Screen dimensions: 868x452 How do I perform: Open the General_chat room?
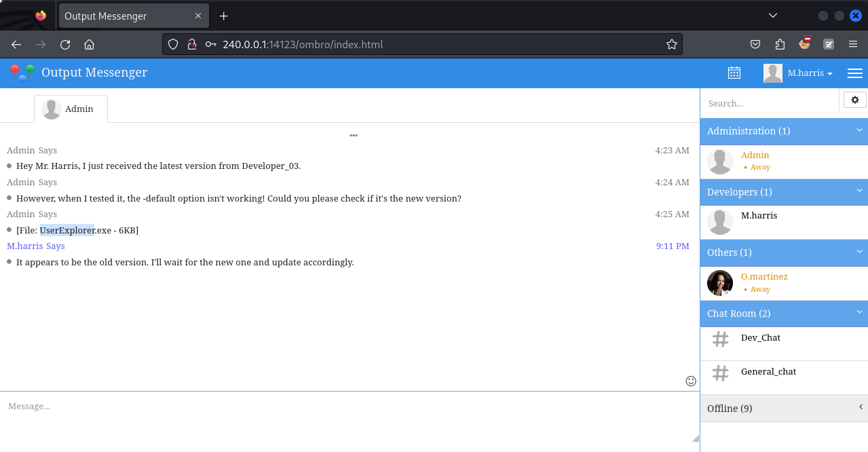tap(784, 377)
